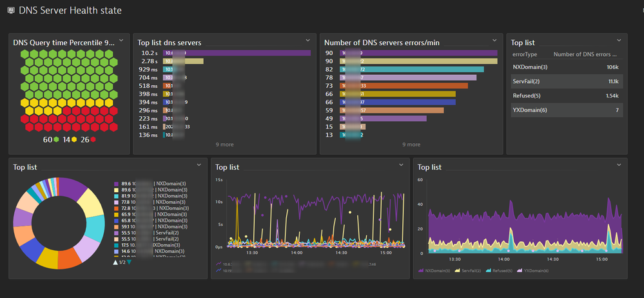This screenshot has width=644, height=298.
Task: Expand the errorType table tile chevron
Action: (x=620, y=41)
